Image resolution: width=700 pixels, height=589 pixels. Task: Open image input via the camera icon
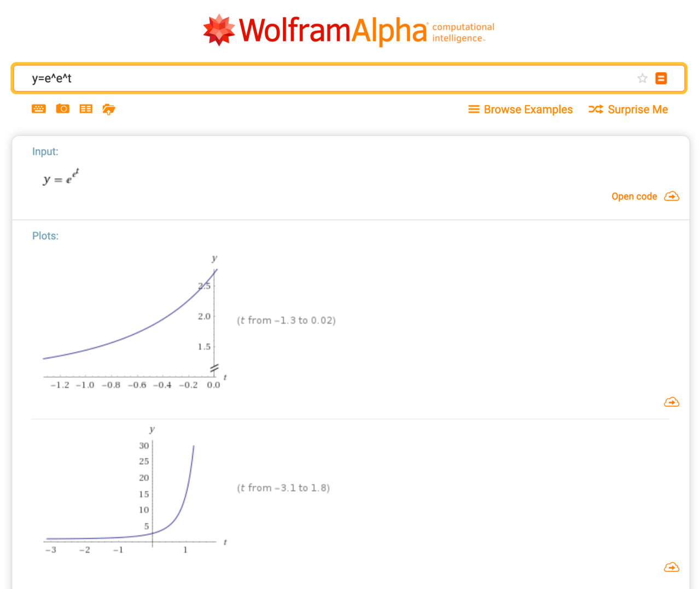coord(63,109)
